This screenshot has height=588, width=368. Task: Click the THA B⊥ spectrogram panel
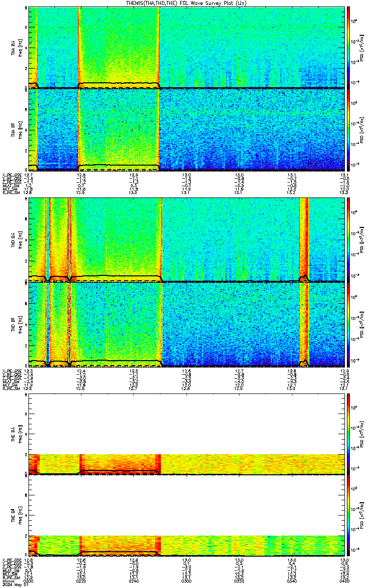[186, 48]
